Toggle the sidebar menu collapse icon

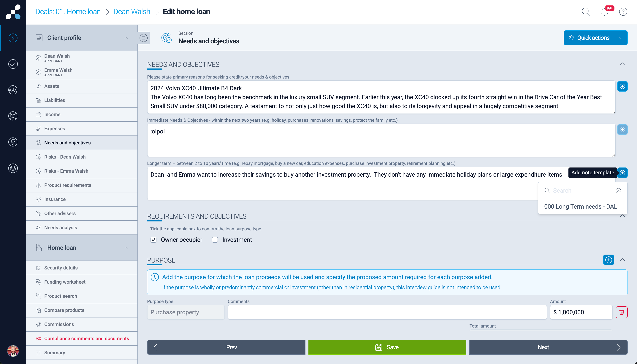(144, 38)
